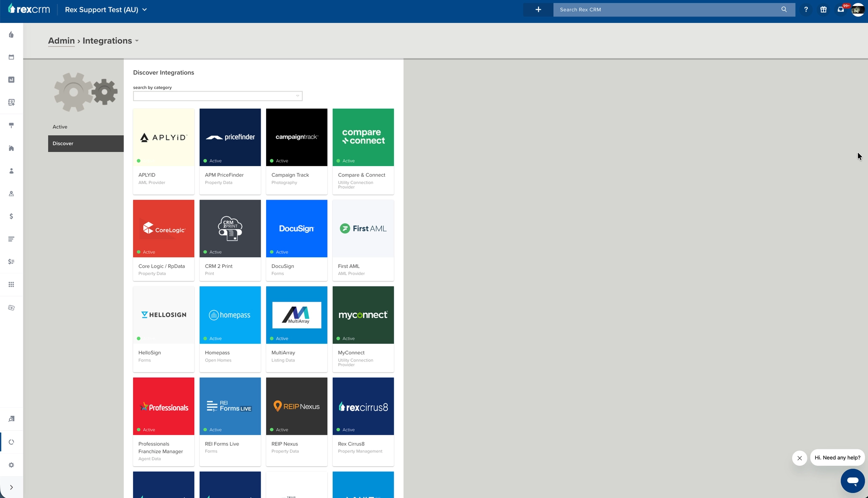Open the APM PriceFinder integration card

tap(230, 151)
